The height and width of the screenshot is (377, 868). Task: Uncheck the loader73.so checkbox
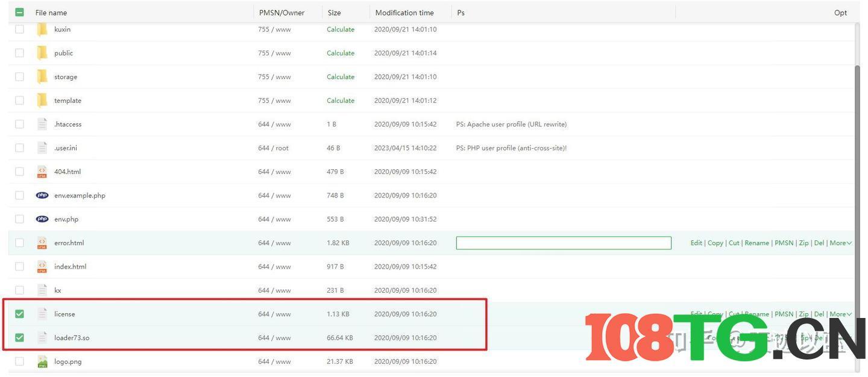pos(19,337)
